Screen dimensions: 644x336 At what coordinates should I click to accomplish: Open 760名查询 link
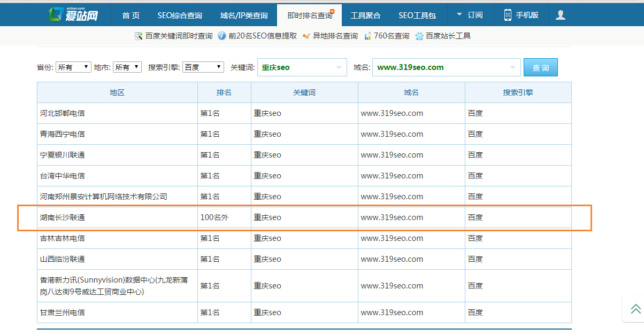click(392, 36)
